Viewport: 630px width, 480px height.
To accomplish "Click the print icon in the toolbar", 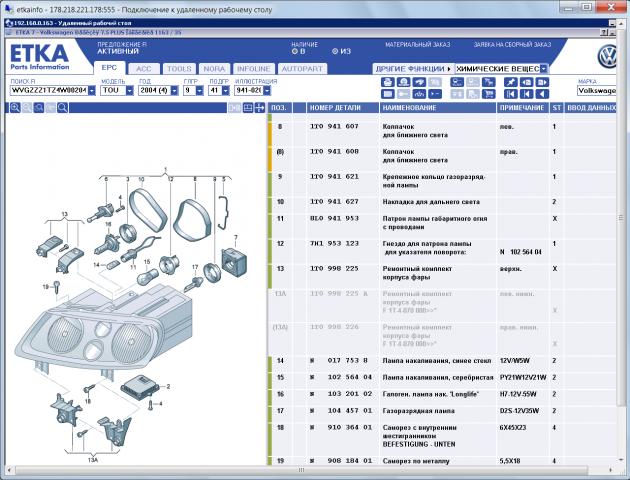I will (x=387, y=82).
